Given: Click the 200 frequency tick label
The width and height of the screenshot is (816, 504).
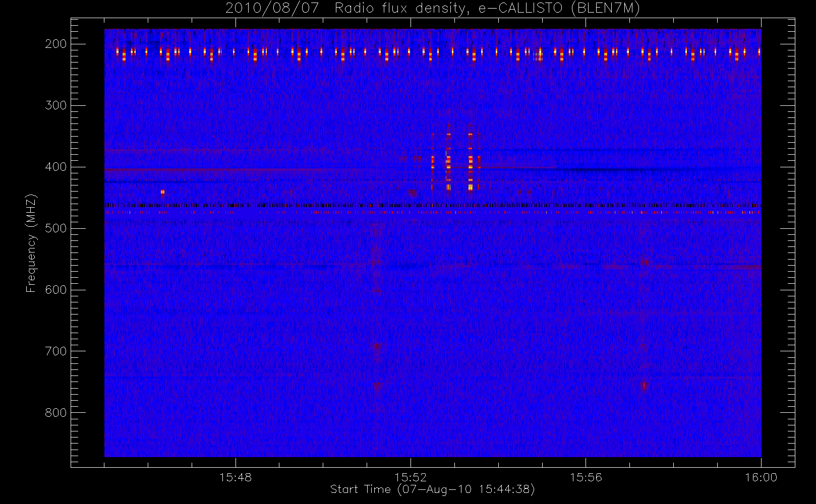Looking at the screenshot, I should coord(56,44).
